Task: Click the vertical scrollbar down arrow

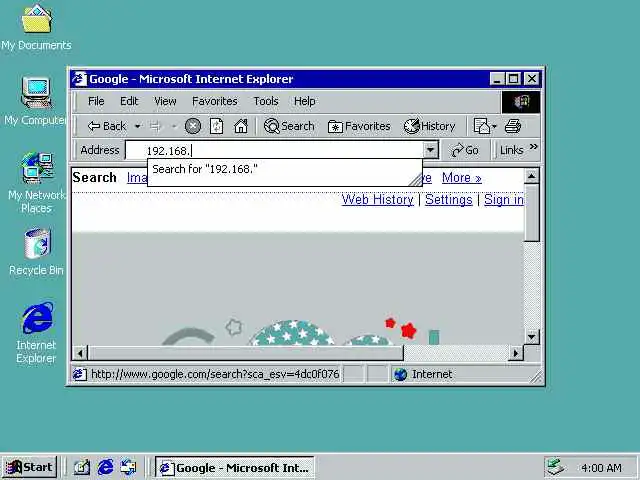Action: 531,337
